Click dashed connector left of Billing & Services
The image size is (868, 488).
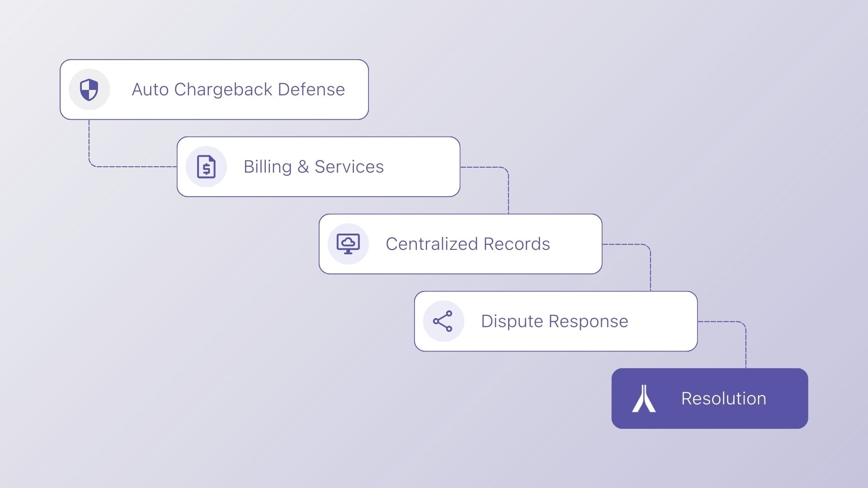[x=131, y=167]
